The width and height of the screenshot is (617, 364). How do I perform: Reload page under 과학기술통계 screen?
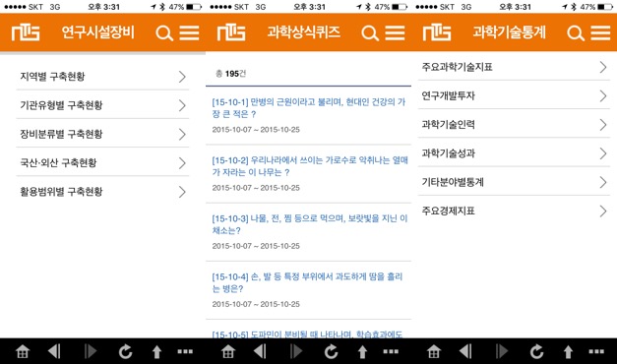pyautogui.click(x=536, y=351)
